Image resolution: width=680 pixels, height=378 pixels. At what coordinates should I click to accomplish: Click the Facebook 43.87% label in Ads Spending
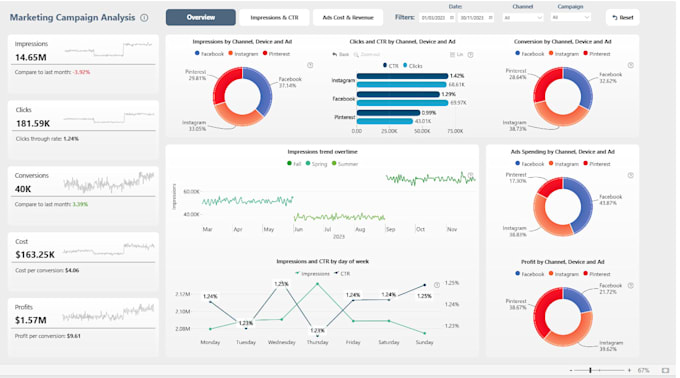(611, 200)
